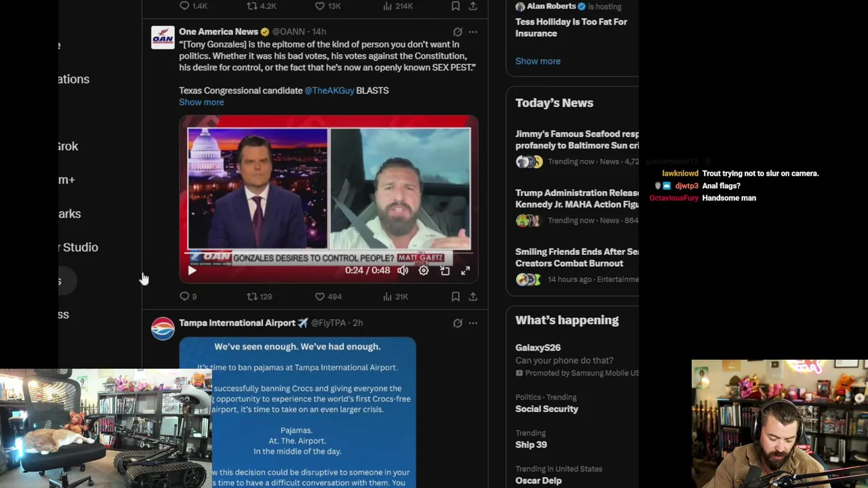Viewport: 868px width, 488px height.
Task: Show more of the OAN post text
Action: [x=201, y=102]
